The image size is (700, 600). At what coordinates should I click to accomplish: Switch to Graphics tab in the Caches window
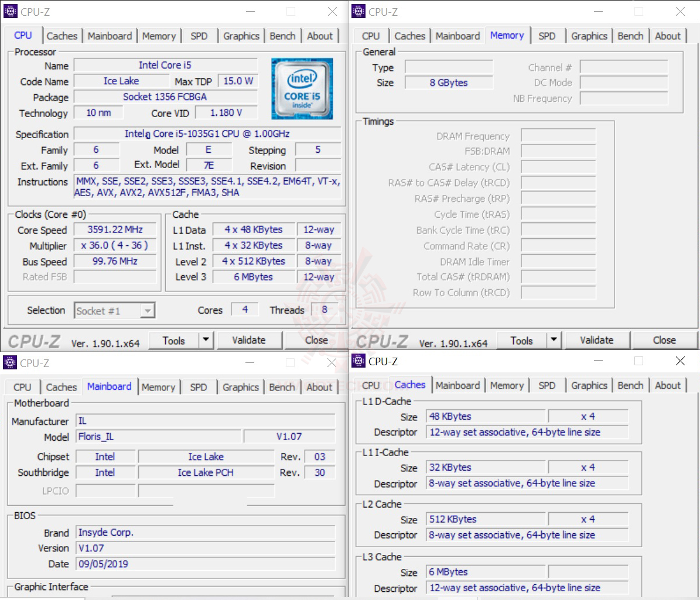(x=589, y=385)
